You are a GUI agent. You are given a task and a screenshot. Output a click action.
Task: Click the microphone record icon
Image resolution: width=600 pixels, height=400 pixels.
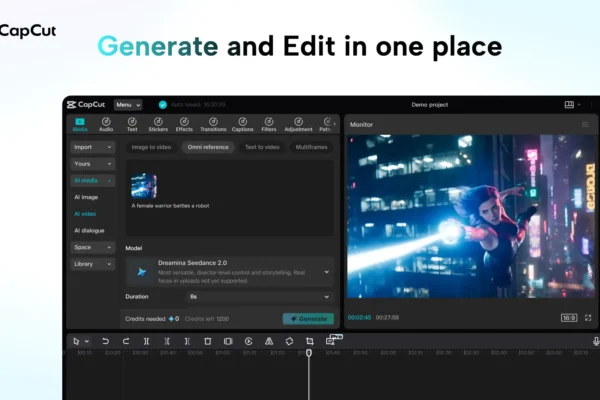596,341
